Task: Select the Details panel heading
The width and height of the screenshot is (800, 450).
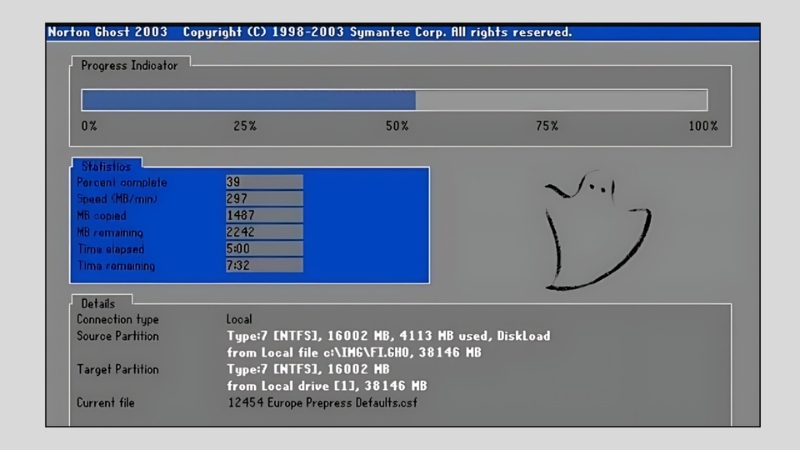Action: coord(98,304)
